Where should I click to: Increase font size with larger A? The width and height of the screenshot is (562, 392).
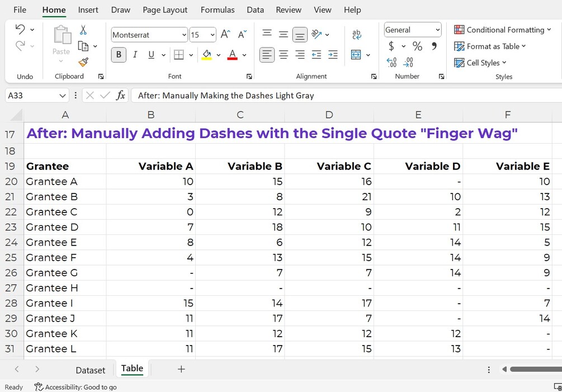(x=225, y=35)
